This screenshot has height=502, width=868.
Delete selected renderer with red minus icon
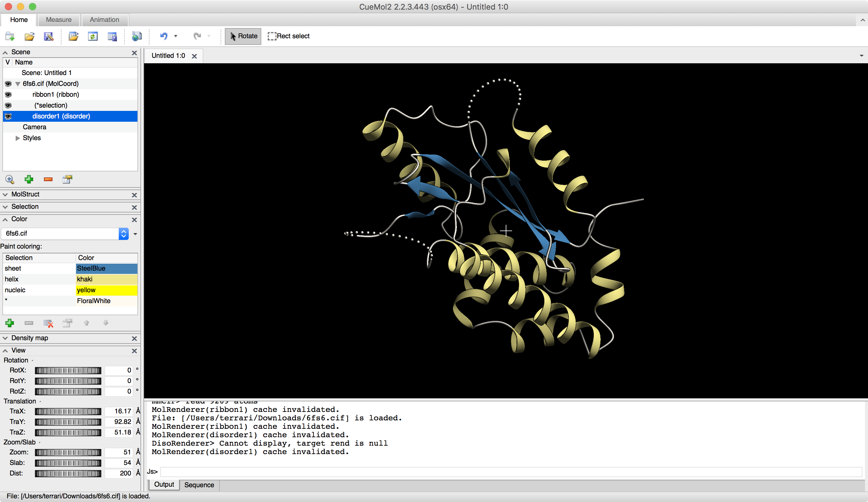[48, 179]
